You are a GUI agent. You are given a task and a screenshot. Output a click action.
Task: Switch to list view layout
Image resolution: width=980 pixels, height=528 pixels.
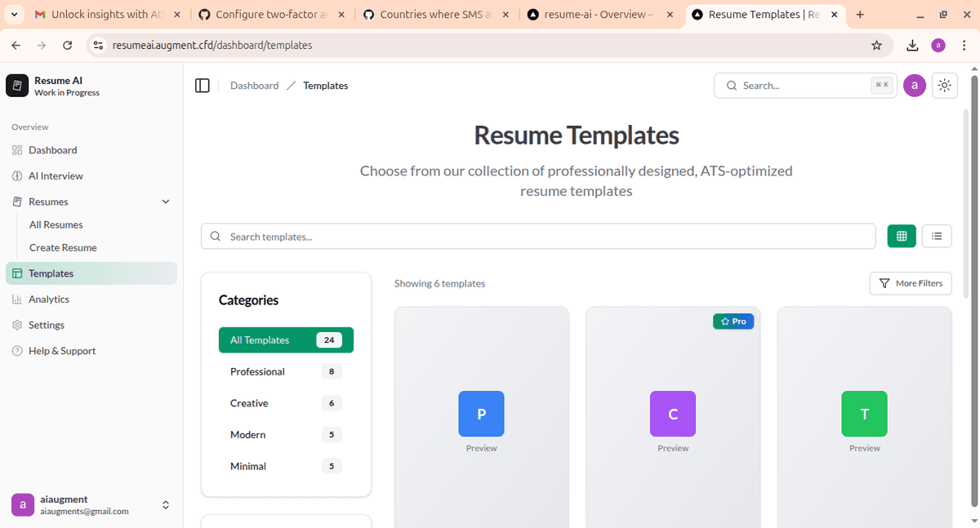tap(937, 236)
